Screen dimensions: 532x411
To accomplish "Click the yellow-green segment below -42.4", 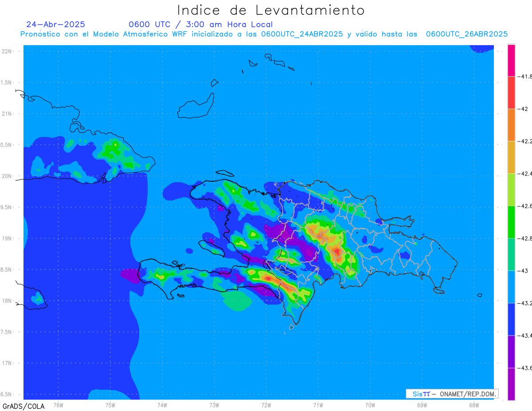I will pyautogui.click(x=511, y=189).
